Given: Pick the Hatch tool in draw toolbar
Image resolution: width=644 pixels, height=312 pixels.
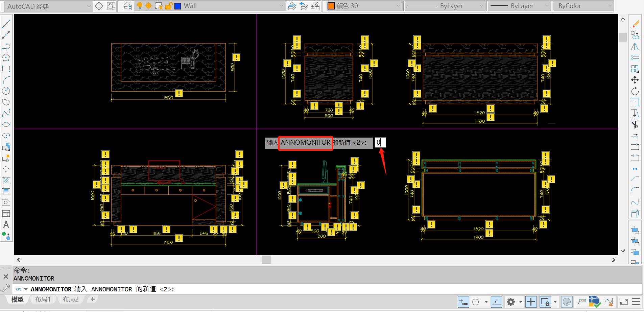Looking at the screenshot, I should point(6,180).
